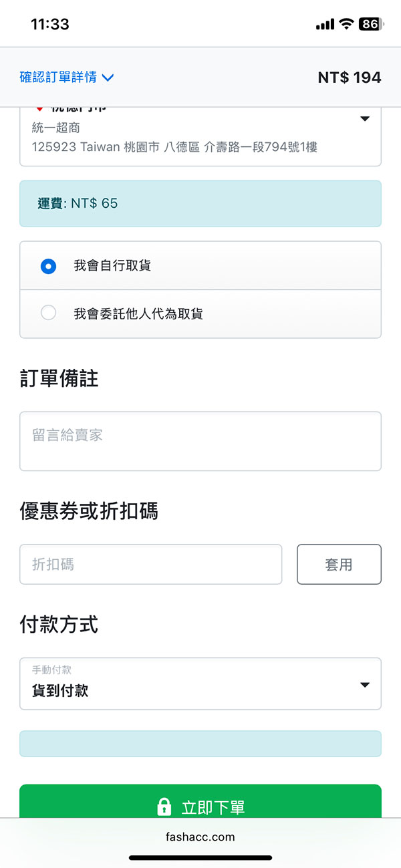Screen dimensions: 401x868
Task: Toggle the self-pickup radio button off
Action: coord(47,266)
